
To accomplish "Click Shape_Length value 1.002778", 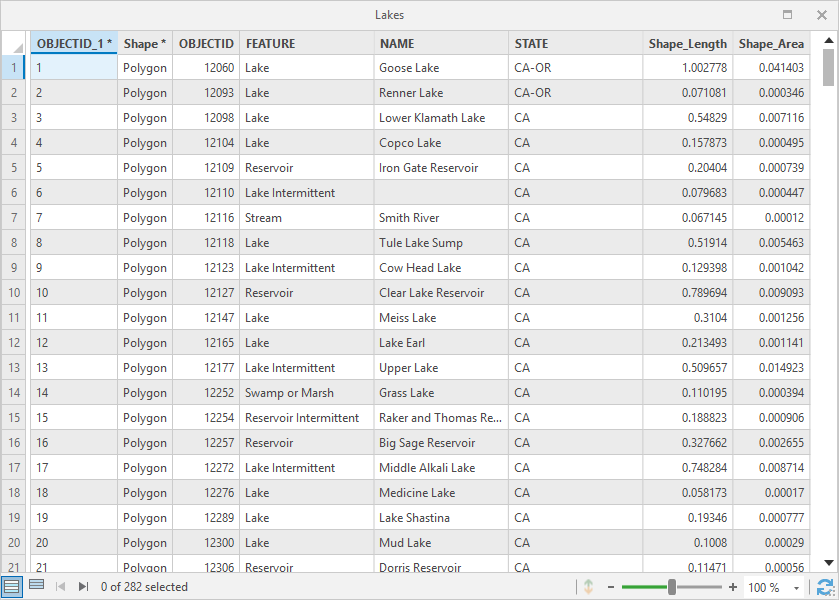I will click(x=688, y=68).
